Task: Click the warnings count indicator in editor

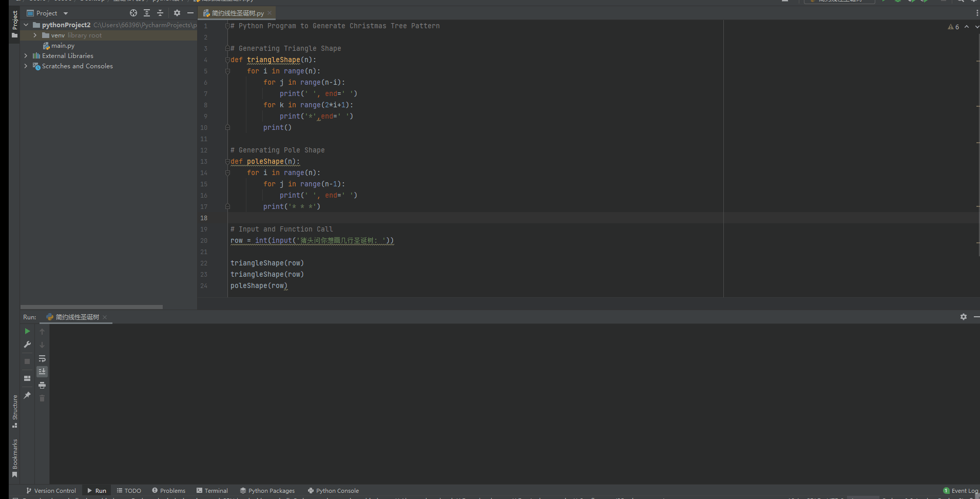Action: pyautogui.click(x=953, y=27)
